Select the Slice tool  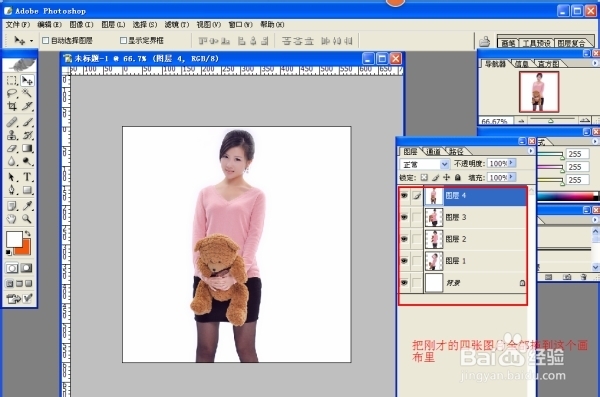coord(27,106)
